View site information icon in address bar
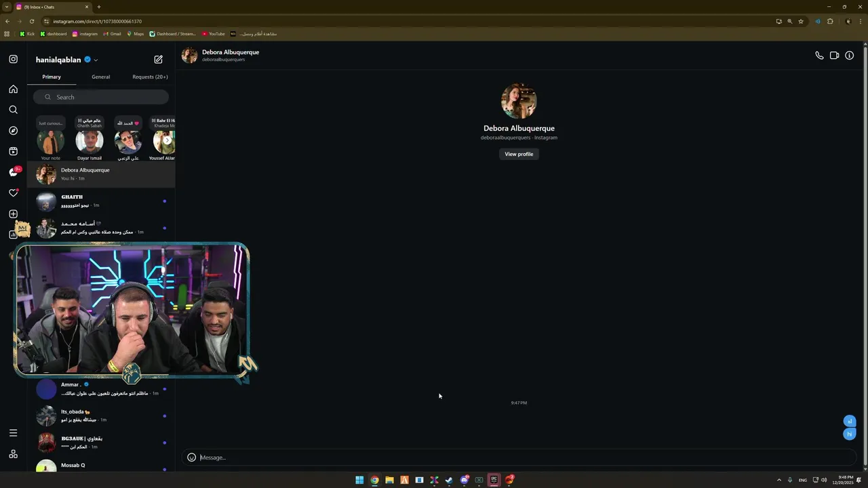Viewport: 868px width, 488px height. pos(46,21)
